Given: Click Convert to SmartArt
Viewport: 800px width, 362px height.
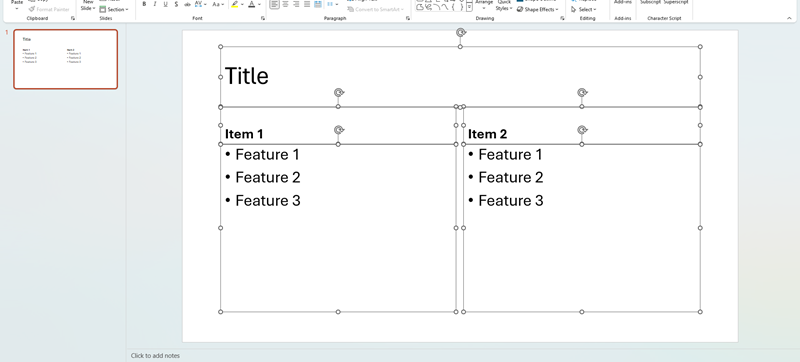Looking at the screenshot, I should coord(376,9).
